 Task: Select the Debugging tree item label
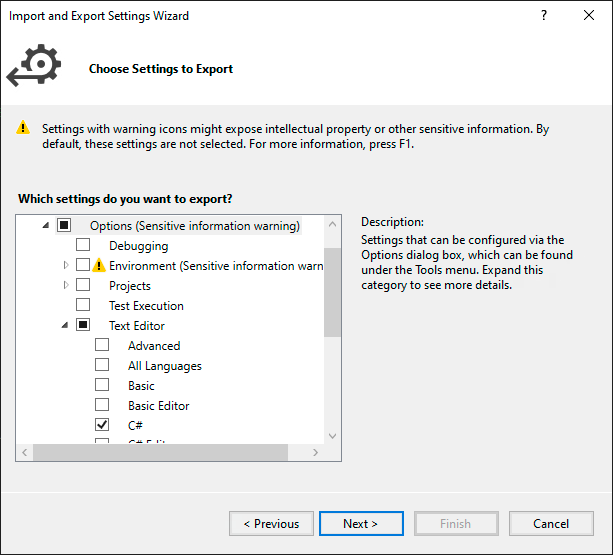139,246
